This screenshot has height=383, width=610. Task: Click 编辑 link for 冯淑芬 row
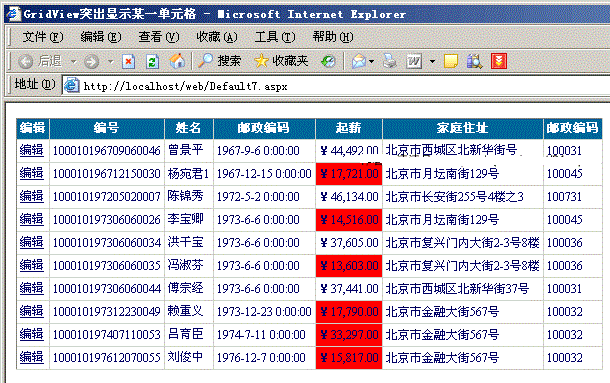point(32,265)
